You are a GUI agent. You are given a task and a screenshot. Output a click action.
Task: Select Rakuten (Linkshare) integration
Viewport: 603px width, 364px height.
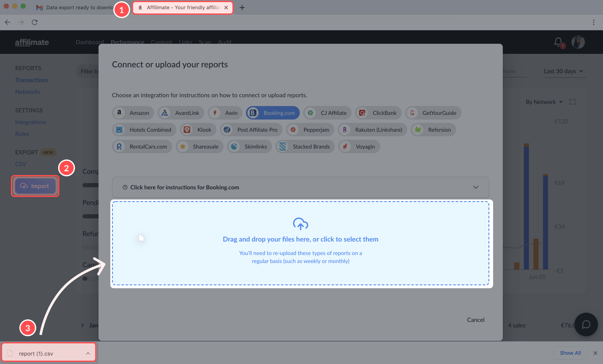point(373,130)
